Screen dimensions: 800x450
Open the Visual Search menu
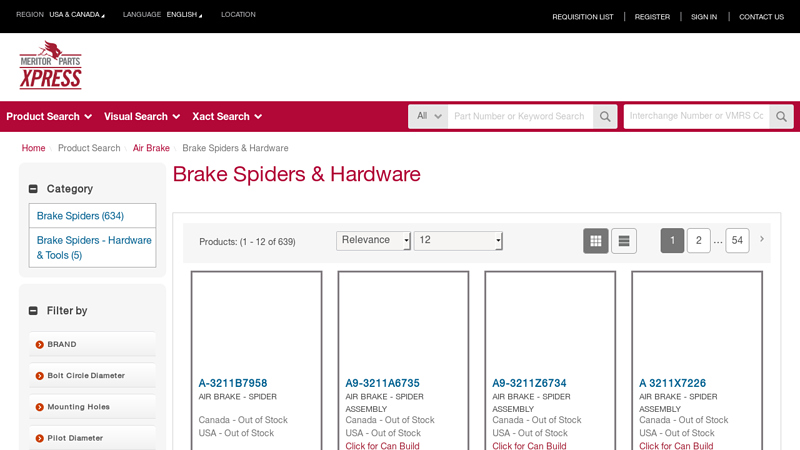click(142, 116)
